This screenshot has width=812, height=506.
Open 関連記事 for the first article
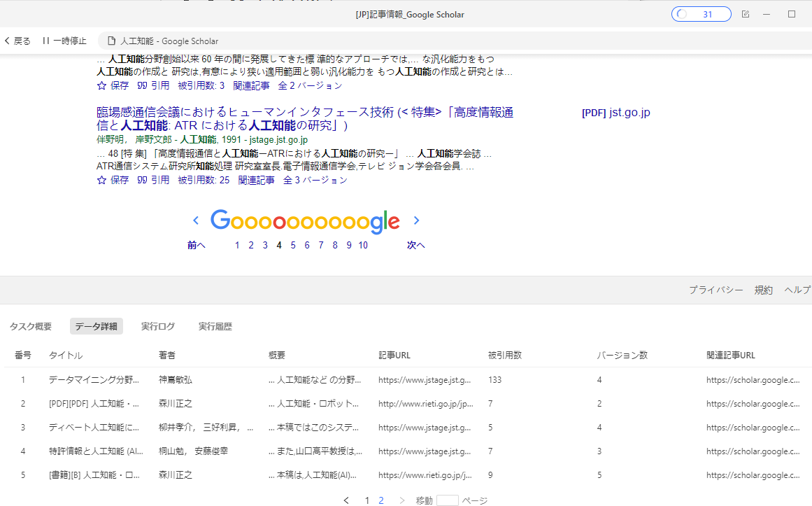[x=251, y=85]
